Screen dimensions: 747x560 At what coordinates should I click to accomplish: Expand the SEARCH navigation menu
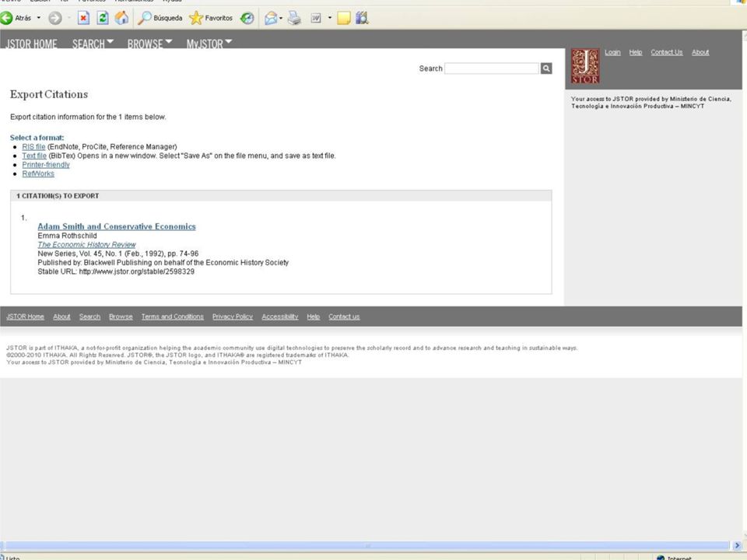click(x=93, y=44)
